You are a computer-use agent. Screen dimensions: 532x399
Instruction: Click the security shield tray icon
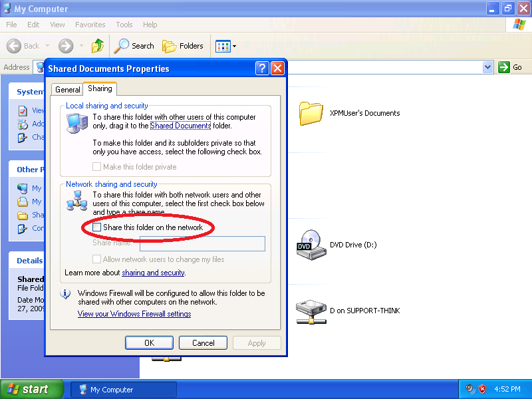[482, 389]
